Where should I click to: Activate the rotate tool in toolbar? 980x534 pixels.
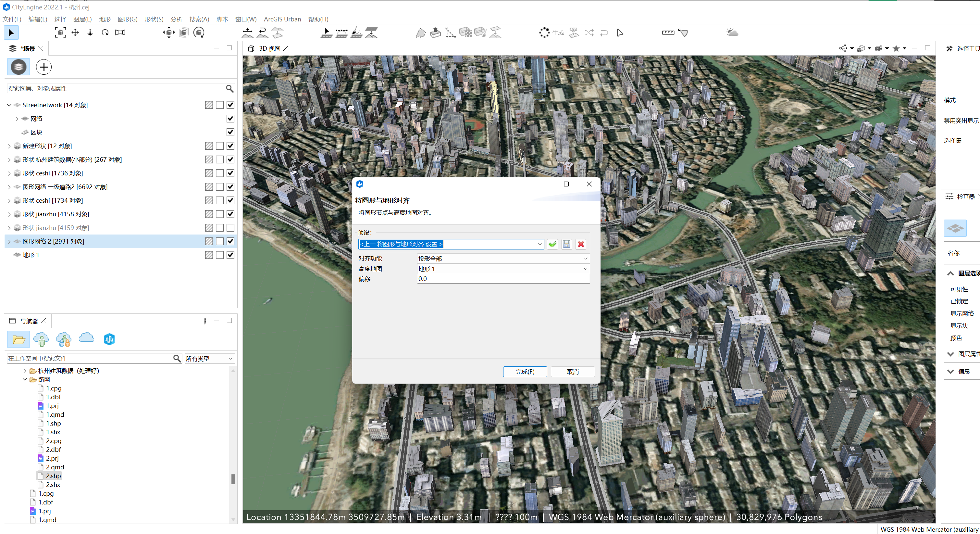click(x=105, y=33)
